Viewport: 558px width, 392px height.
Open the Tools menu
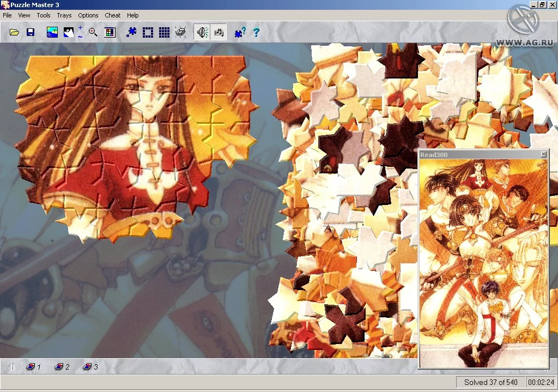(44, 15)
